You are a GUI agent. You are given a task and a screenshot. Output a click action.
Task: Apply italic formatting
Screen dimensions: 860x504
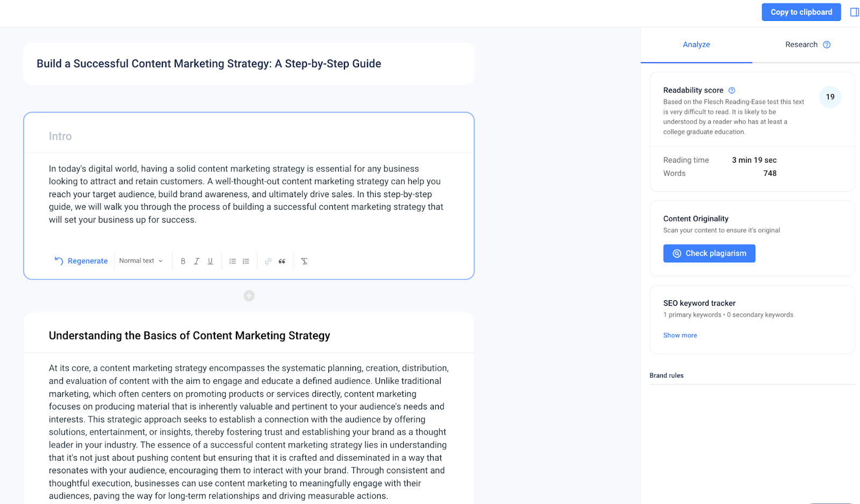[x=197, y=261]
